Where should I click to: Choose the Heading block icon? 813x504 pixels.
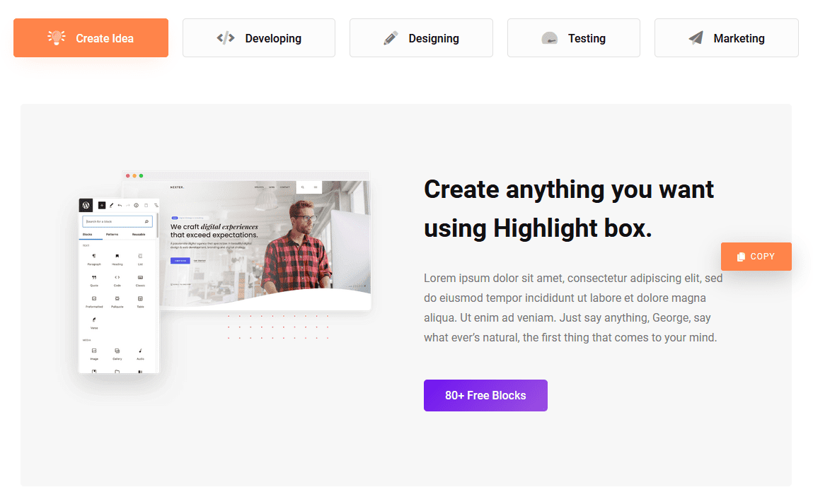117,257
